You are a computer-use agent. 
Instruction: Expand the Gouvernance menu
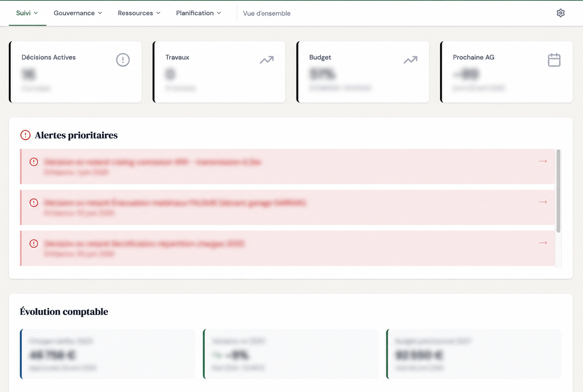pos(78,13)
